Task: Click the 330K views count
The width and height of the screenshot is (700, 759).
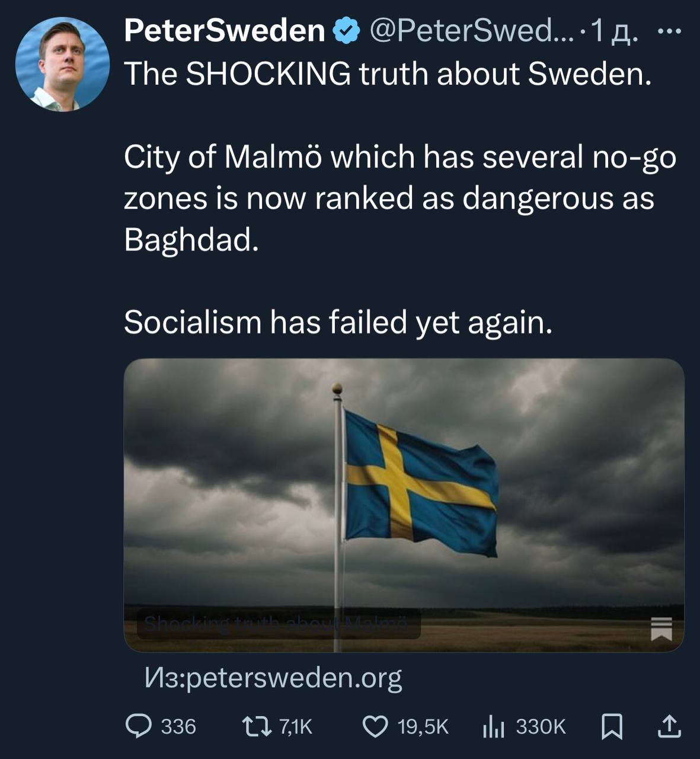Action: click(541, 726)
